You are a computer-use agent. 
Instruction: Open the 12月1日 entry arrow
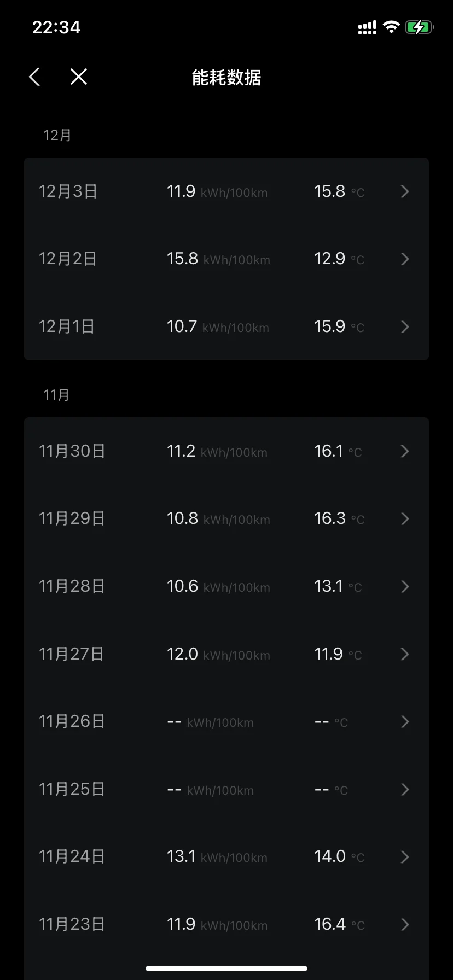[405, 326]
